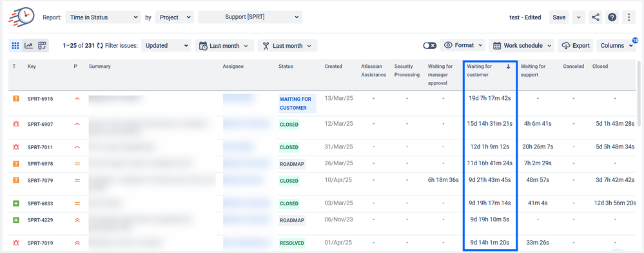Click the Export button
The image size is (644, 253).
[576, 46]
